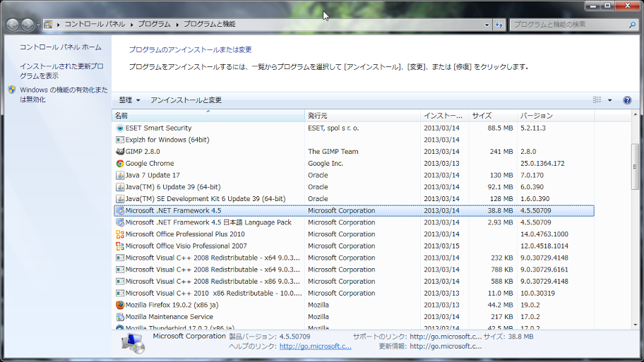The width and height of the screenshot is (644, 362).
Task: Click the refresh button by the address bar
Action: pyautogui.click(x=499, y=25)
